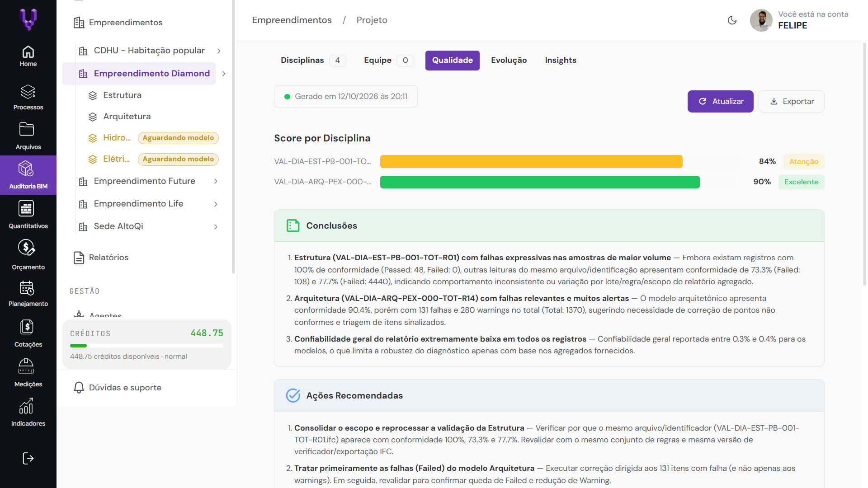Expand Empreendimento Life chevron

pos(216,204)
